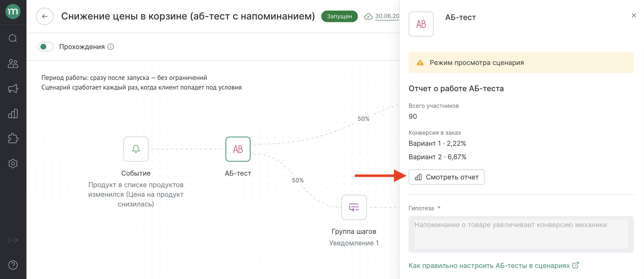Click the large AB icon in side panel
Viewport: 644px width, 279px height.
(x=421, y=24)
